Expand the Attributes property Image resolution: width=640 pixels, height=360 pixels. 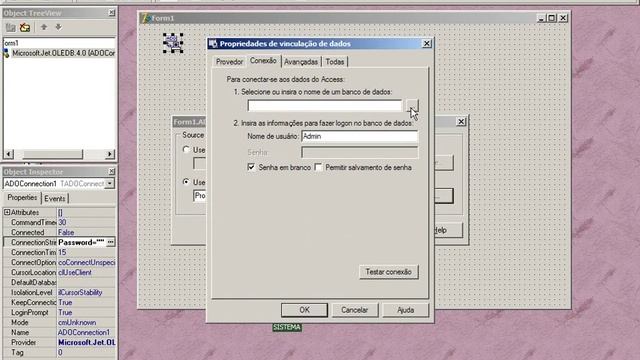pos(7,212)
